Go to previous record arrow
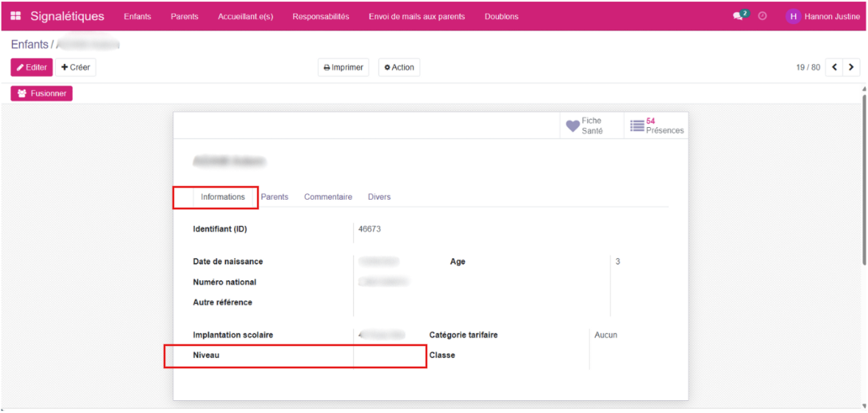This screenshot has height=413, width=868. 834,68
